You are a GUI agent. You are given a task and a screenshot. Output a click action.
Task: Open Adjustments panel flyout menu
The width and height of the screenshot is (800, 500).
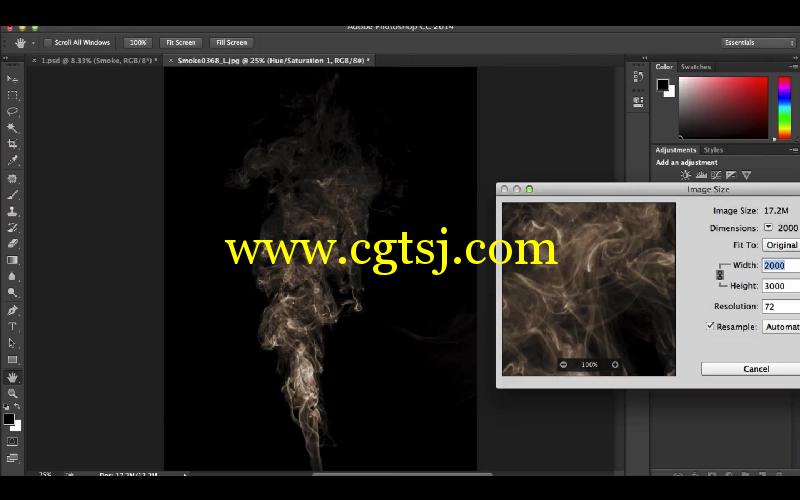coord(793,150)
